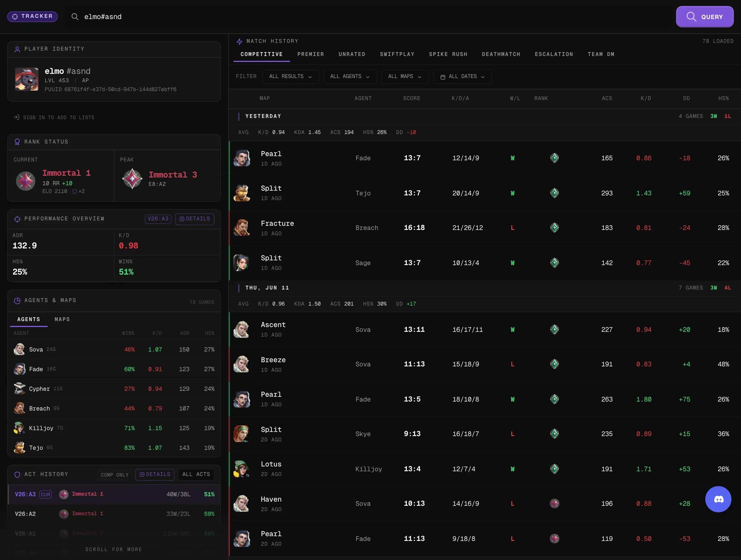Click the rank icon in Haven match row
The height and width of the screenshot is (560, 741).
[x=555, y=504]
